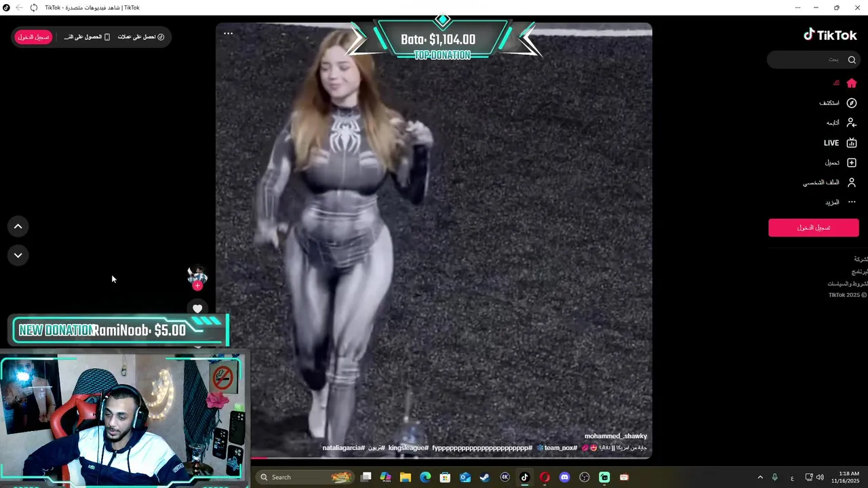Open the Profile person icon

[x=852, y=182]
